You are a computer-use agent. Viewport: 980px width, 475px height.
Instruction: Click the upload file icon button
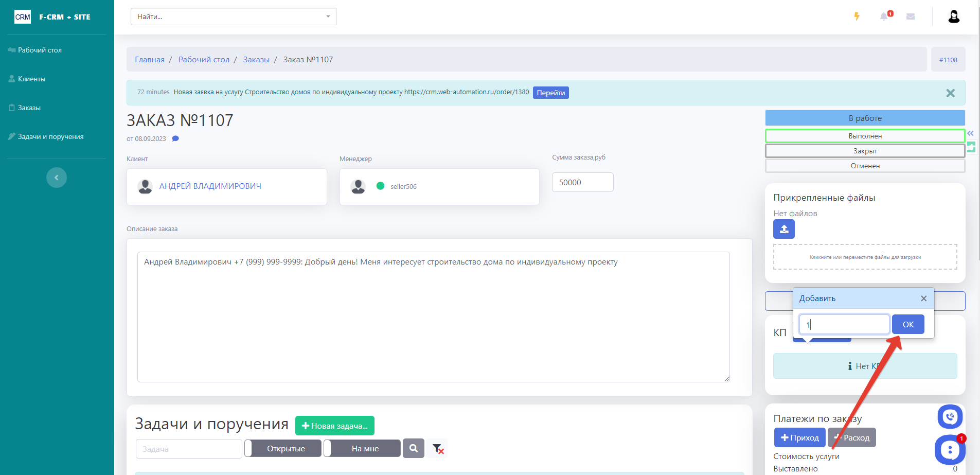[x=783, y=229]
